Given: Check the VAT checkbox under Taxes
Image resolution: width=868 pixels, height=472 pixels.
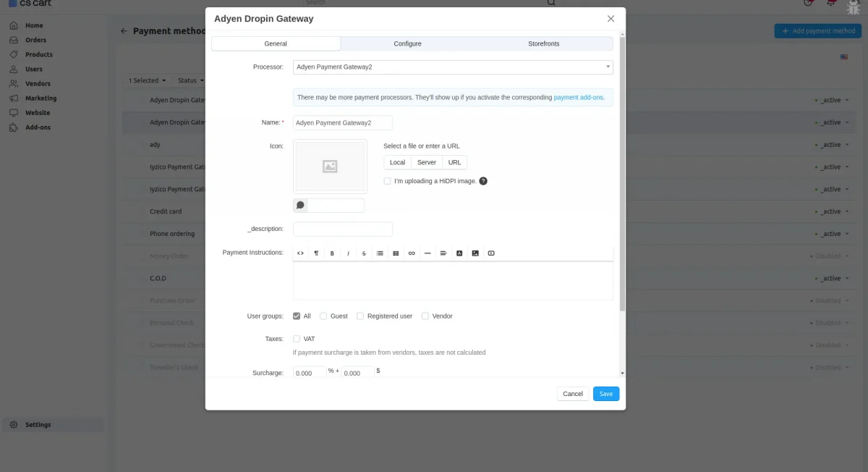Looking at the screenshot, I should pyautogui.click(x=297, y=338).
